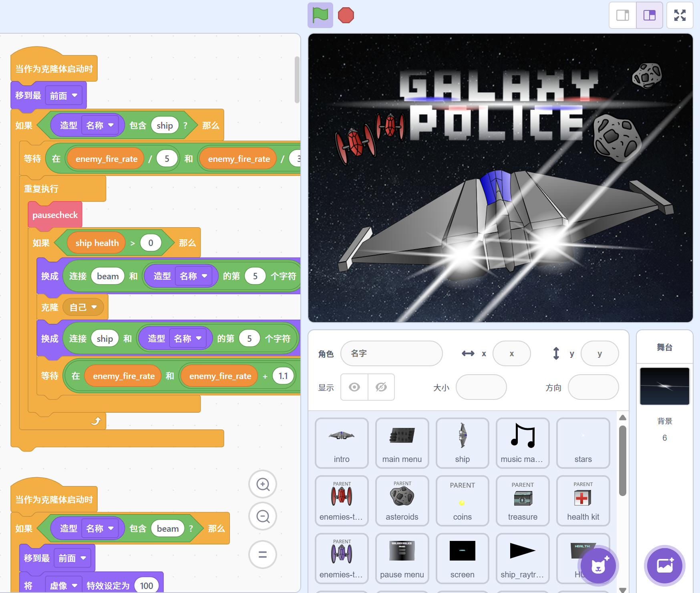Open the 前面 layer dropdown in first script
This screenshot has width=700, height=593.
click(64, 96)
